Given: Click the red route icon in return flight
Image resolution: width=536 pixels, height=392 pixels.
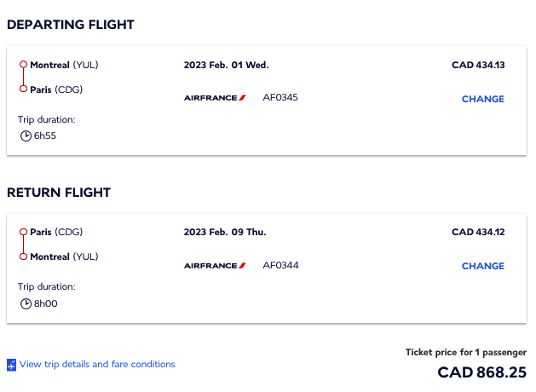Looking at the screenshot, I should tap(23, 244).
